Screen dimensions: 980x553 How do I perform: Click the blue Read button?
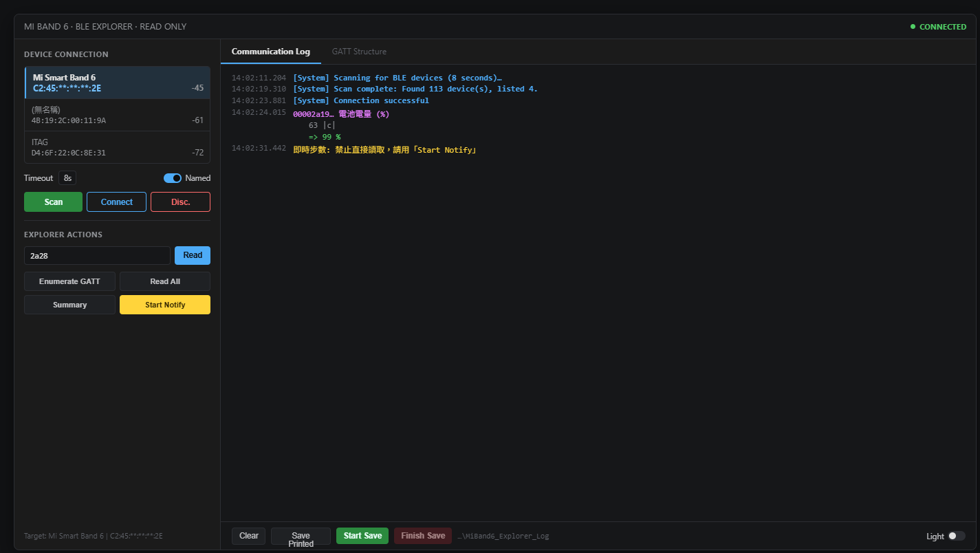(x=193, y=255)
